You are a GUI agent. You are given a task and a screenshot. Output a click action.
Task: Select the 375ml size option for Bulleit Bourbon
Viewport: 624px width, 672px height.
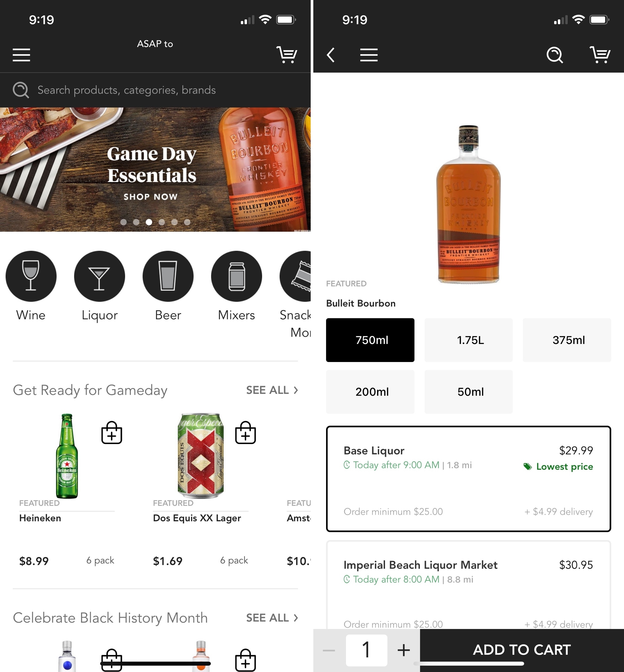[x=567, y=340]
